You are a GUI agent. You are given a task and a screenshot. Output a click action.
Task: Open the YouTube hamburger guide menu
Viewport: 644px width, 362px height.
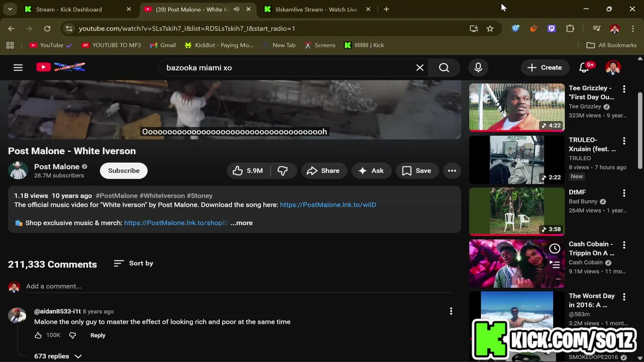pos(18,67)
